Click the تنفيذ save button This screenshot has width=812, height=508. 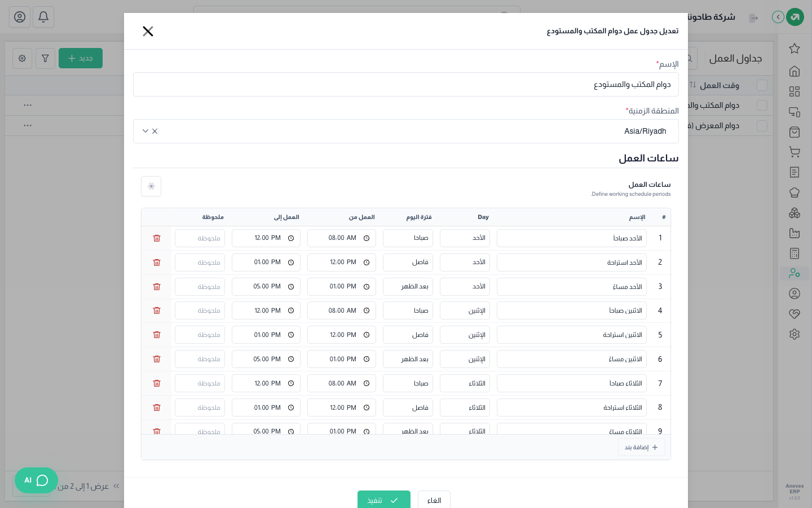(384, 500)
